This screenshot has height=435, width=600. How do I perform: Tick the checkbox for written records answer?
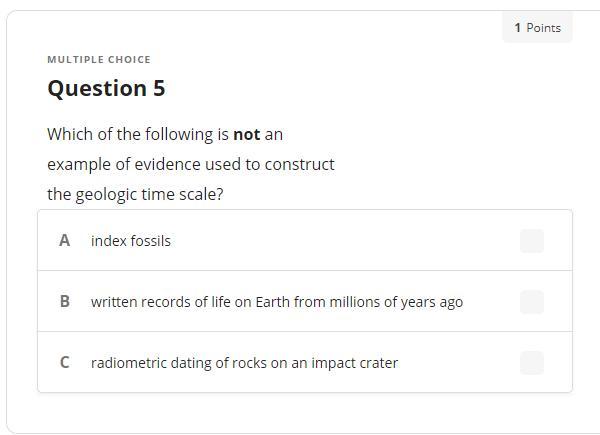point(532,302)
